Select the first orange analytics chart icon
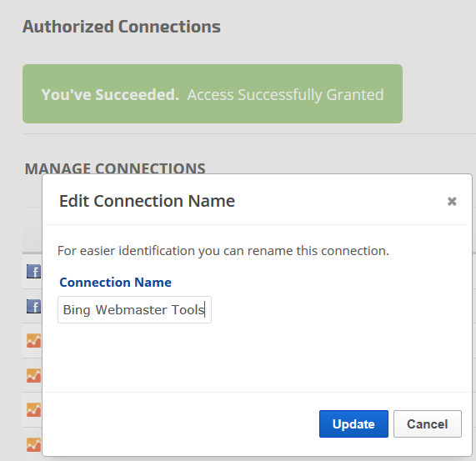The height and width of the screenshot is (461, 476). pyautogui.click(x=33, y=340)
